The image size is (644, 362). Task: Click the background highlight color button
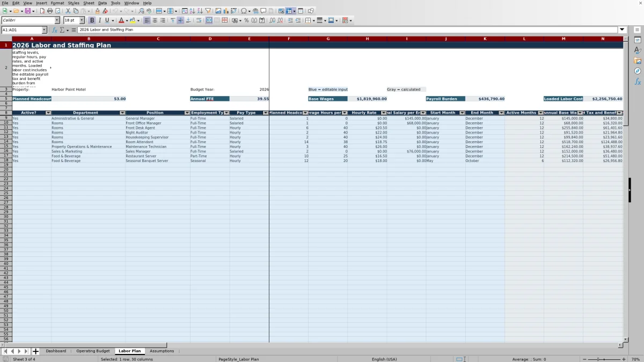[132, 20]
